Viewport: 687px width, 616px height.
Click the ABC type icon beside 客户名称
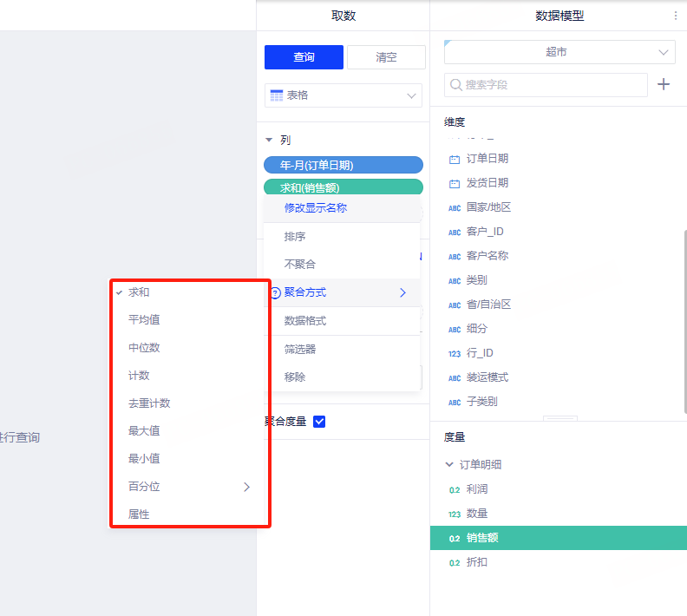(455, 257)
